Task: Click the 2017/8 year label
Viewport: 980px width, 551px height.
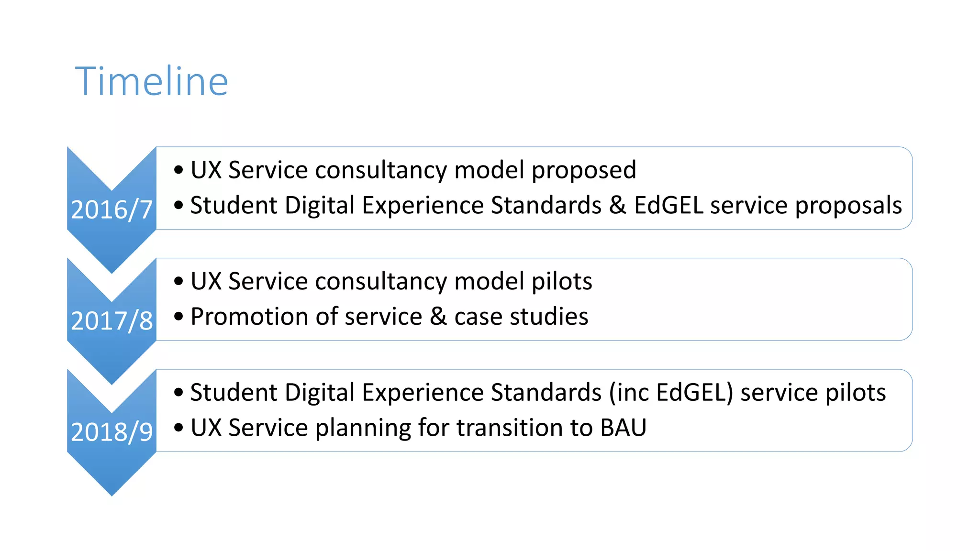Action: [111, 320]
